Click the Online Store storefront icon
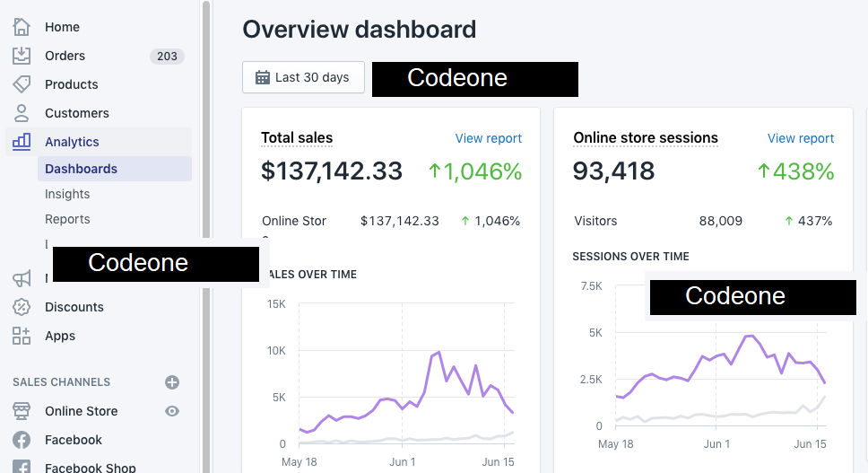 22,411
